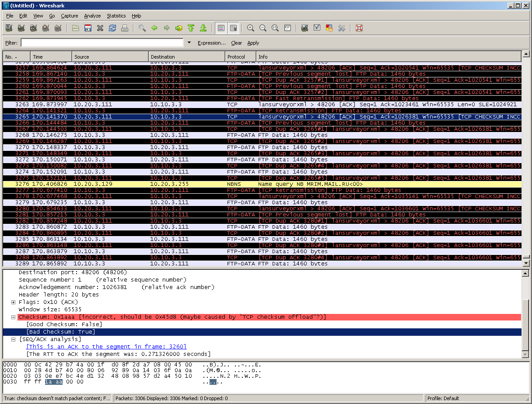
Task: Open Preferences via the tools icon
Action: (x=342, y=28)
